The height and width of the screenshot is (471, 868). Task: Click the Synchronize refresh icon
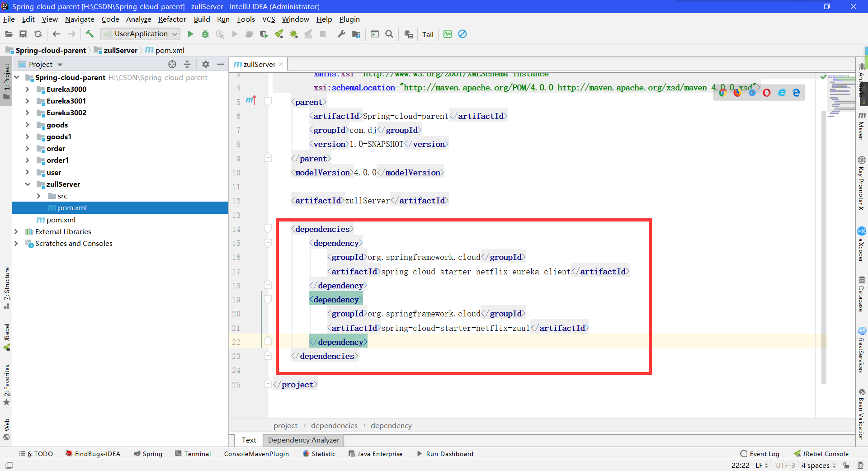(x=38, y=34)
